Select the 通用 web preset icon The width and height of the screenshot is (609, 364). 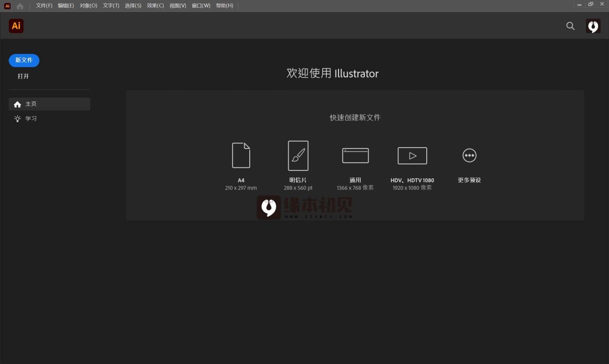pyautogui.click(x=355, y=156)
